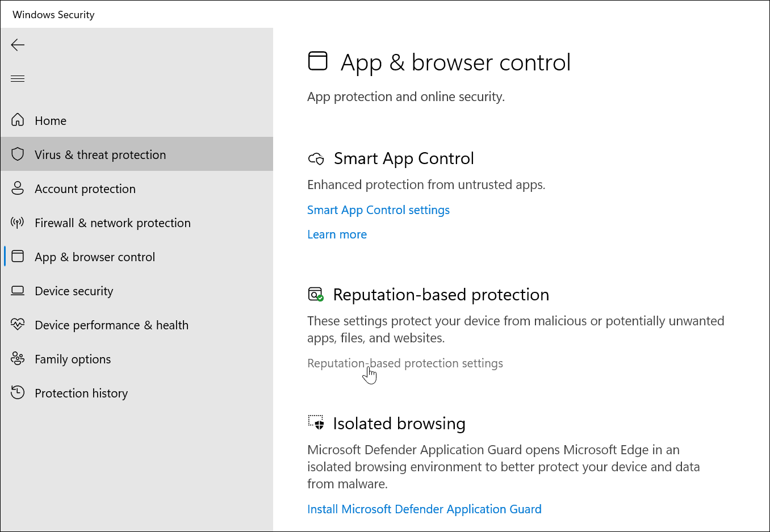Viewport: 770px width, 532px height.
Task: Open App & browser control sidebar item
Action: coord(95,257)
